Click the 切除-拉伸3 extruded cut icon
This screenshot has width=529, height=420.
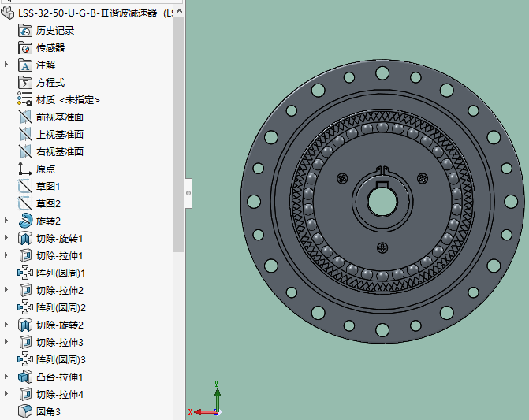(25, 342)
